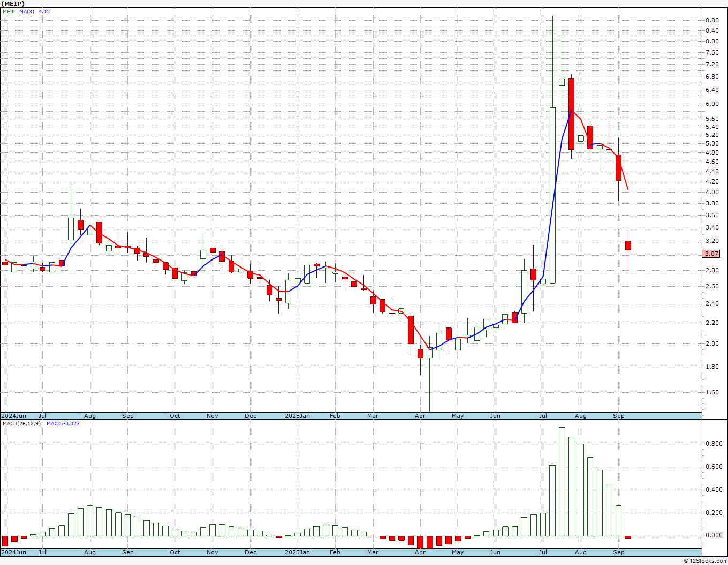Select the 0.600 MACD axis label
The width and height of the screenshot is (728, 565).
(x=714, y=467)
